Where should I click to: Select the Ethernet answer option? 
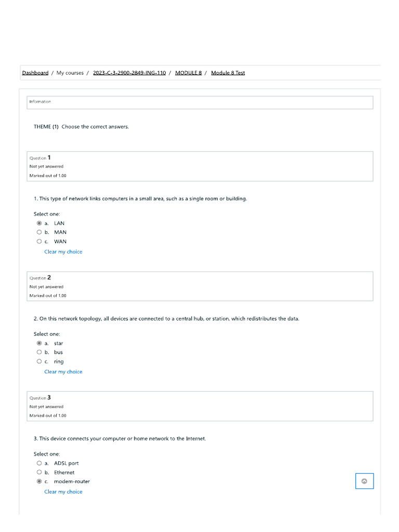[x=39, y=472]
